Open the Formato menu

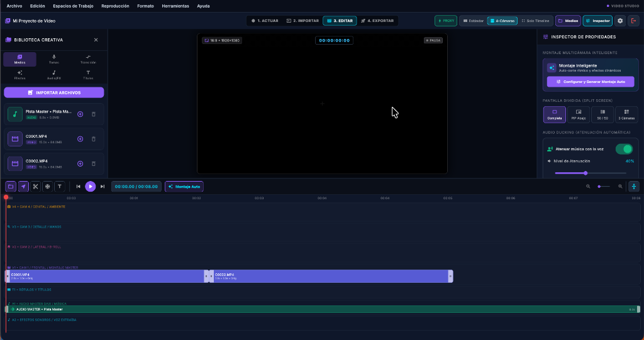click(145, 6)
